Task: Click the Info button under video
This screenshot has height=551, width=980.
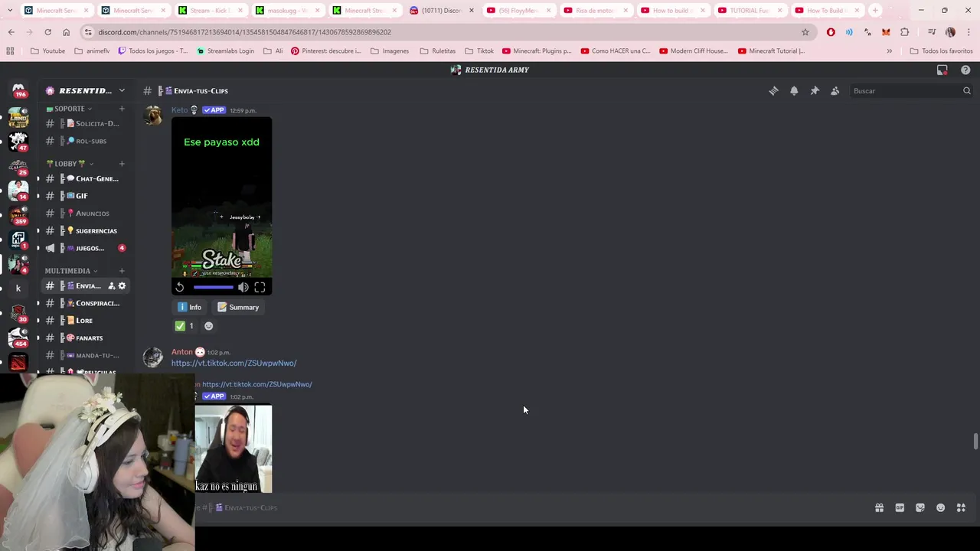Action: [x=189, y=307]
